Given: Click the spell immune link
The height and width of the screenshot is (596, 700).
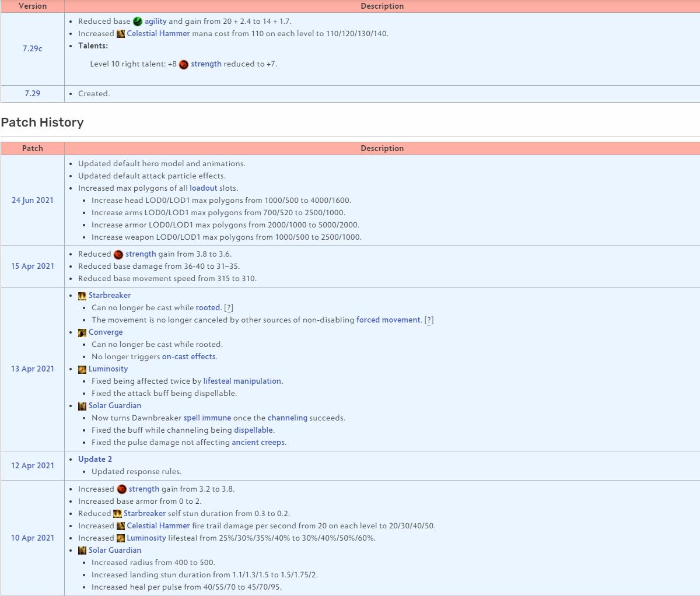Looking at the screenshot, I should coord(207,418).
